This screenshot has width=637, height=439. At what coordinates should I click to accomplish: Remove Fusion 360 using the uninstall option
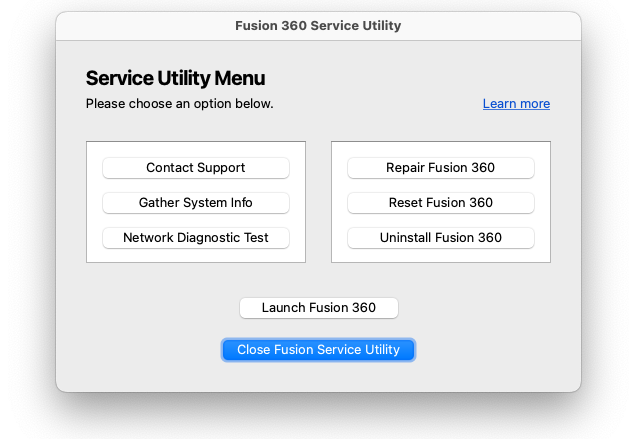pyautogui.click(x=441, y=238)
